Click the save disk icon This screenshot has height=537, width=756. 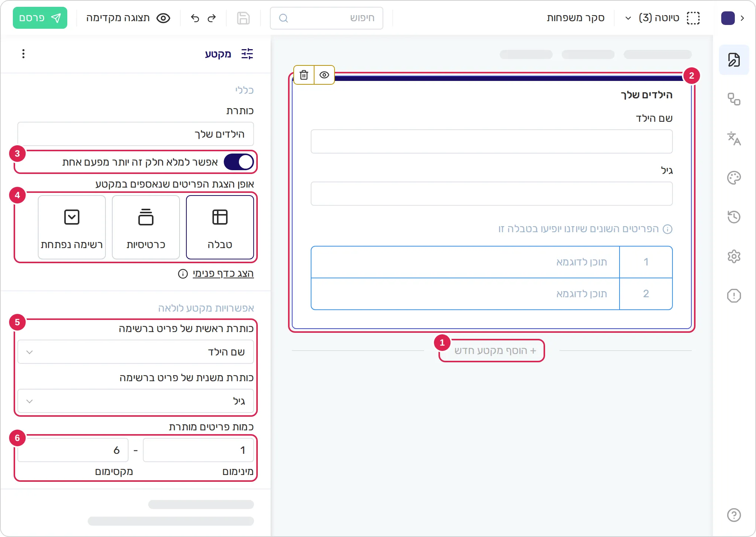pyautogui.click(x=243, y=18)
